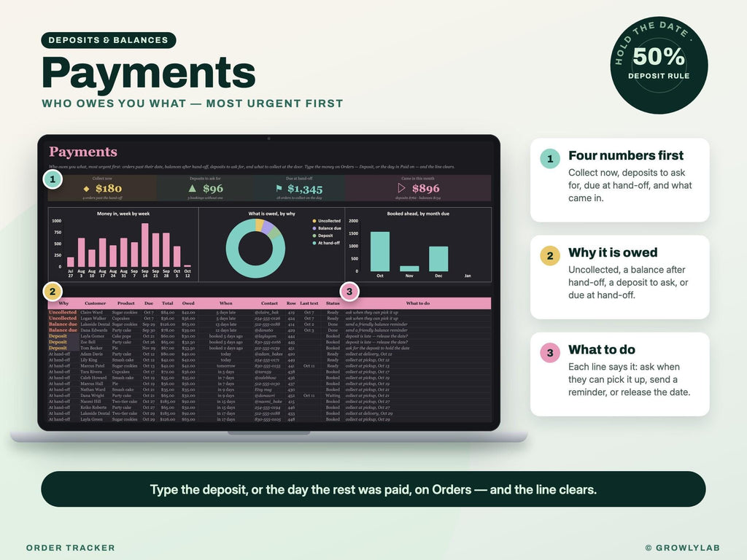747x560 pixels.
Task: Click the $96 Deposits to ask for value
Action: [x=213, y=189]
